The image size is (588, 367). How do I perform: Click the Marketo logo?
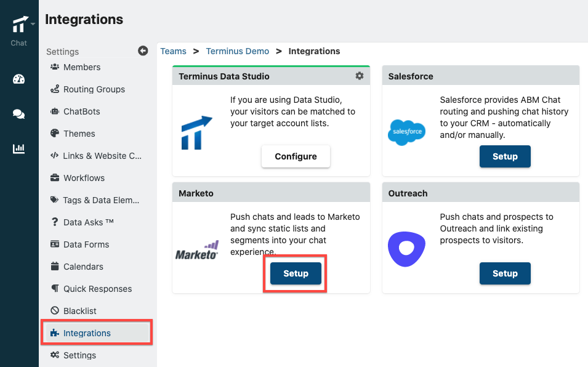click(197, 251)
